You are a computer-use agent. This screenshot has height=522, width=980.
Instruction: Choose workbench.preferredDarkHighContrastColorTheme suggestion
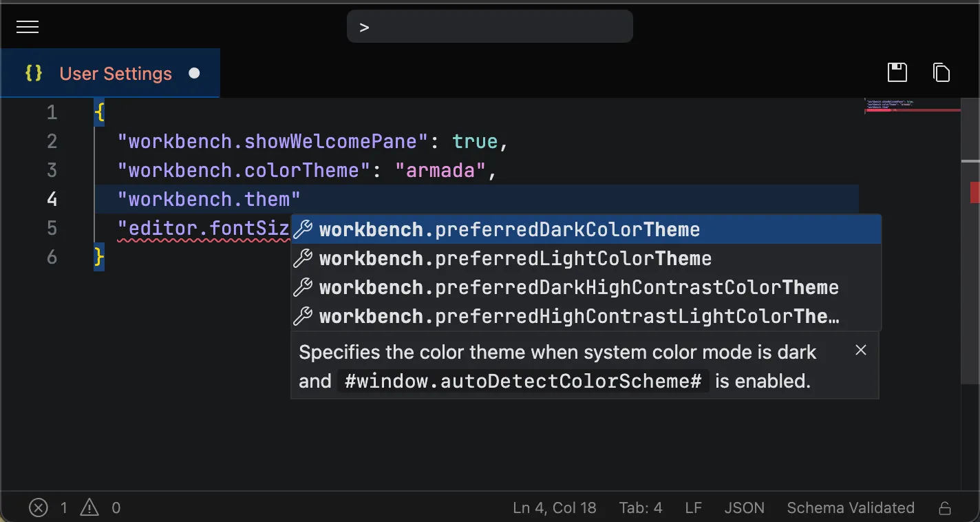click(x=578, y=287)
